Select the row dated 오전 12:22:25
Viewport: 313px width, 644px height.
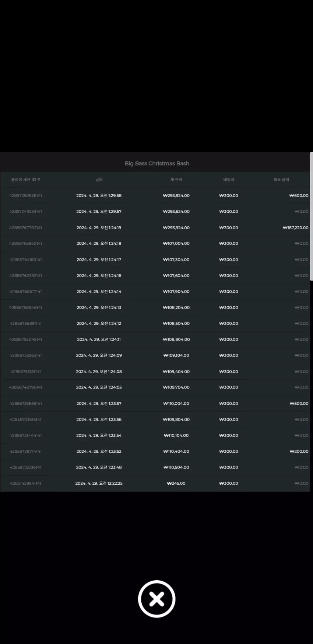(155, 483)
